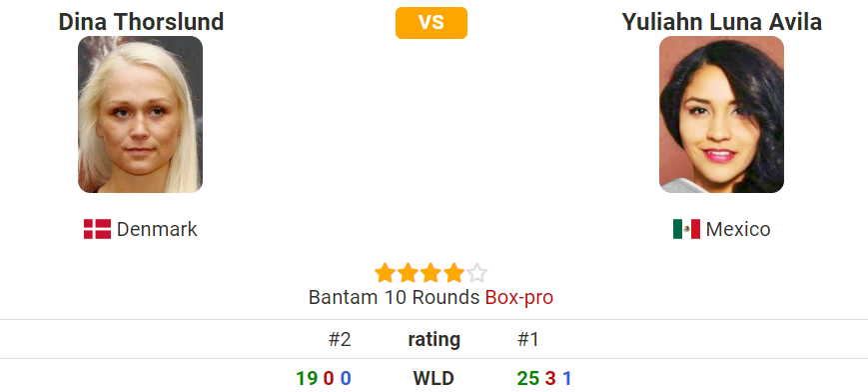Click the second orange rating star
The height and width of the screenshot is (392, 868).
pos(408,273)
